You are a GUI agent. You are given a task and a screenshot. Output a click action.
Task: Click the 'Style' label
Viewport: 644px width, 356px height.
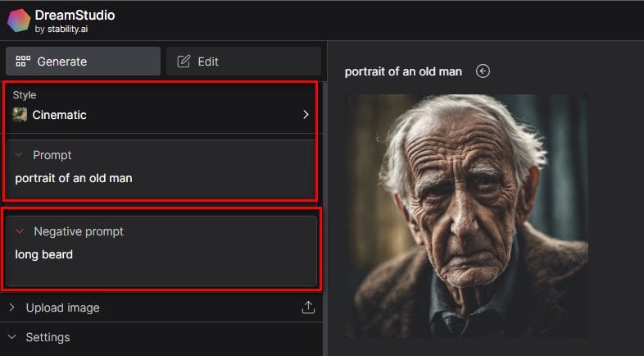[x=25, y=95]
